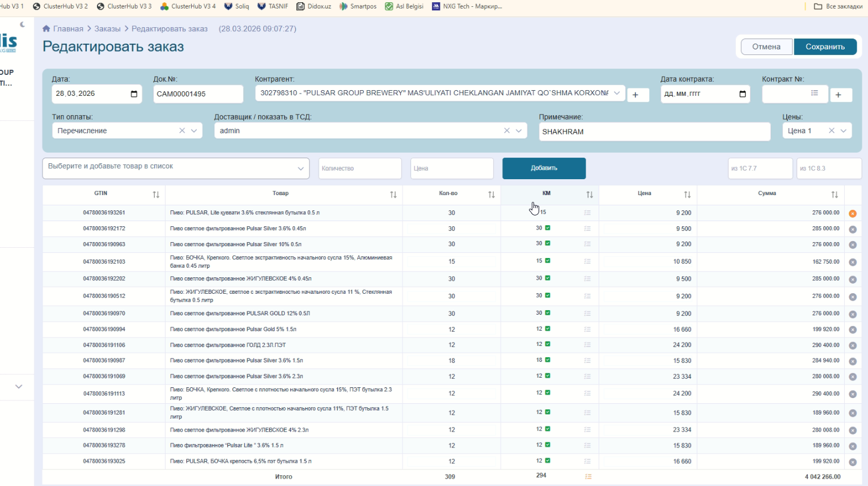Image resolution: width=868 pixels, height=486 pixels.
Task: Click the orange KM list icon in Итого row
Action: click(588, 476)
